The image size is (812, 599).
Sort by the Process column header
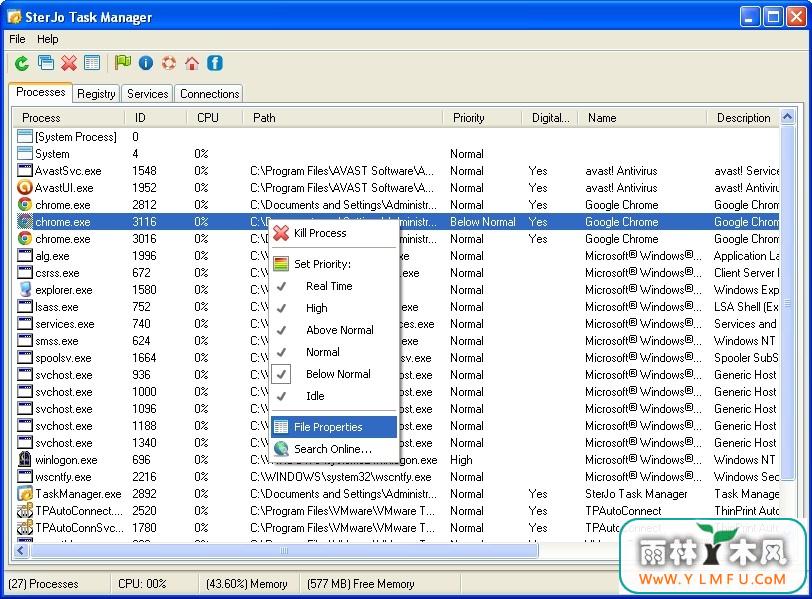[68, 118]
